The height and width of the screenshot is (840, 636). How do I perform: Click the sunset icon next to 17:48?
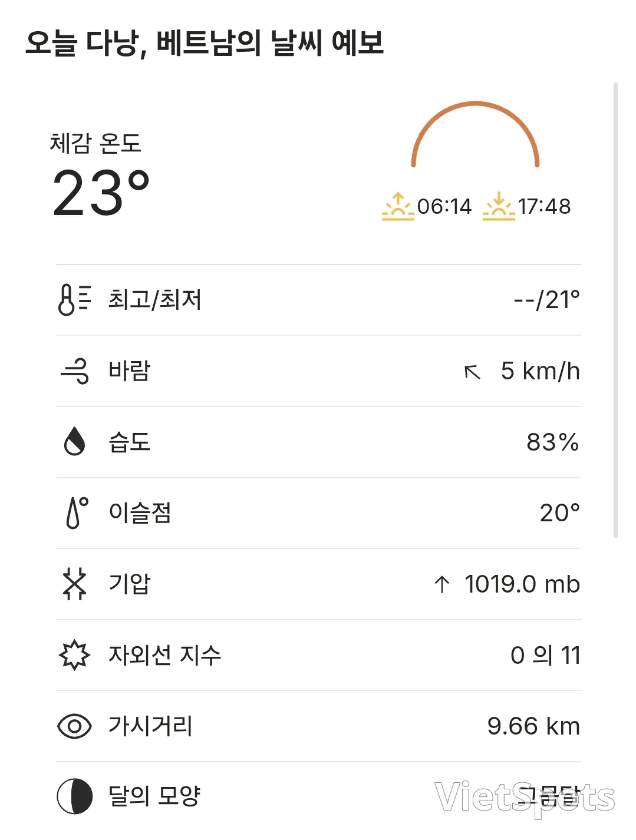[x=499, y=207]
